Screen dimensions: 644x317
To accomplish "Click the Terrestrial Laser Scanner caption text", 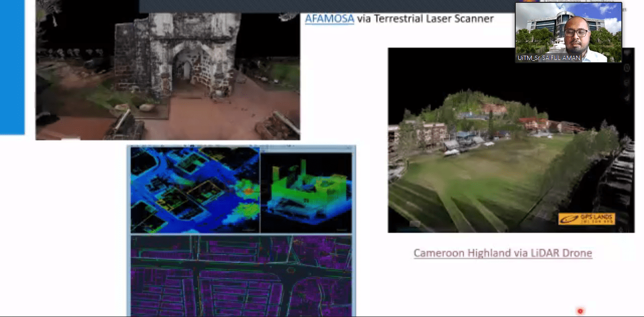I will pyautogui.click(x=425, y=19).
